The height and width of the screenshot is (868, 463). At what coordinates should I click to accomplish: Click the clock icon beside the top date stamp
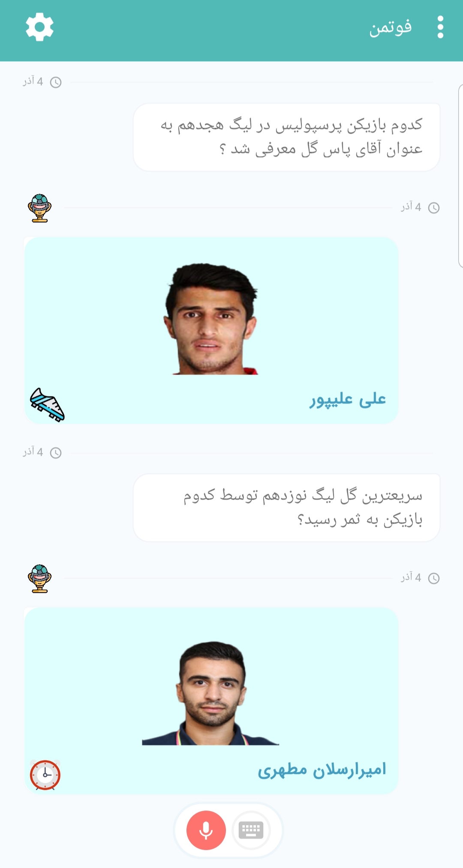[56, 82]
